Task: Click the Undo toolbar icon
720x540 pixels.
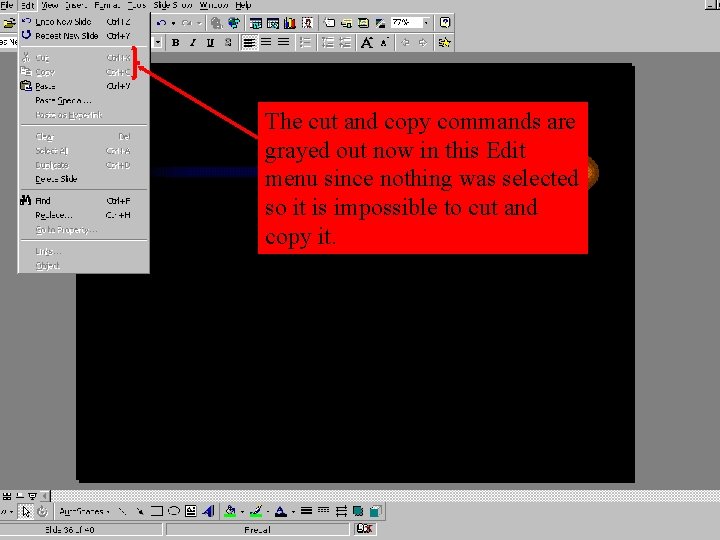Action: pos(161,22)
